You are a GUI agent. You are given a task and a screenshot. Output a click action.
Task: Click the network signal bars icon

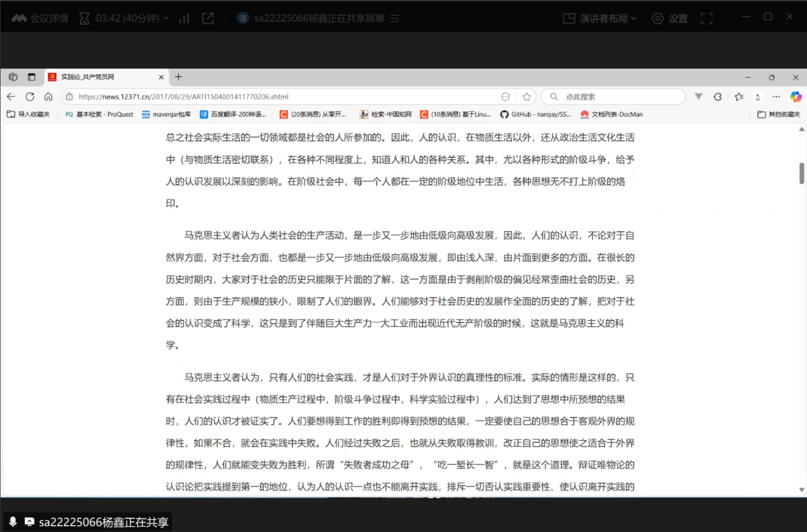(184, 18)
